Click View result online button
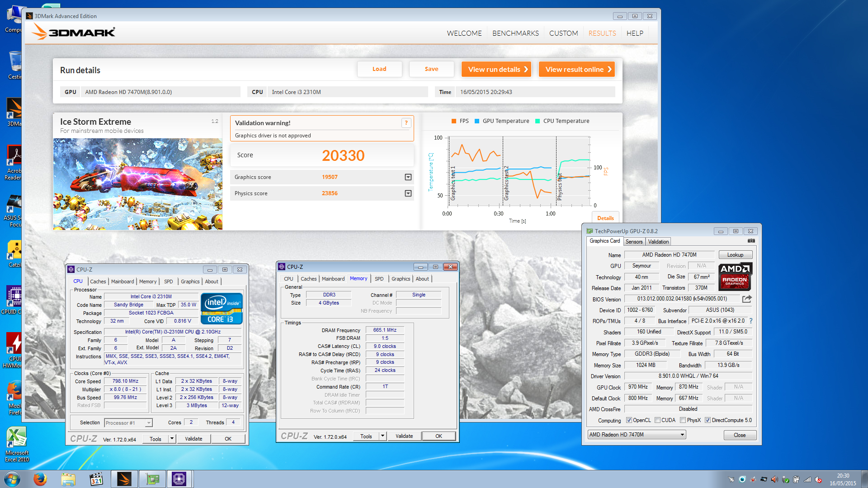Viewport: 868px width, 488px height. [577, 69]
